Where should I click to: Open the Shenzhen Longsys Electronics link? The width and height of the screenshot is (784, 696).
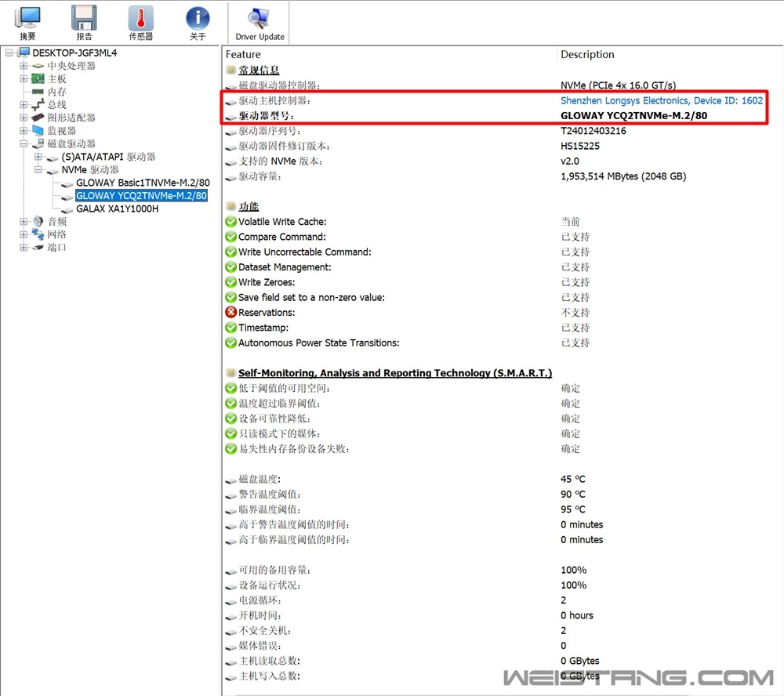(662, 100)
